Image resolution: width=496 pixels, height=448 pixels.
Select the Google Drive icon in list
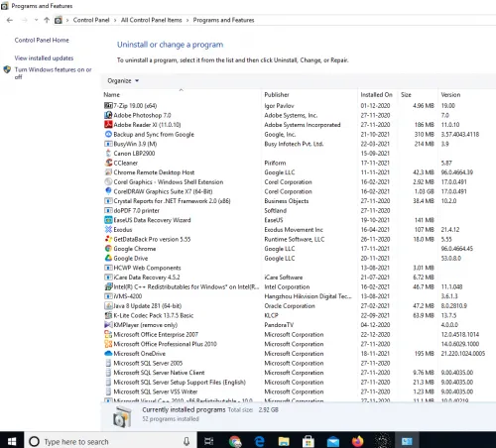pos(108,258)
